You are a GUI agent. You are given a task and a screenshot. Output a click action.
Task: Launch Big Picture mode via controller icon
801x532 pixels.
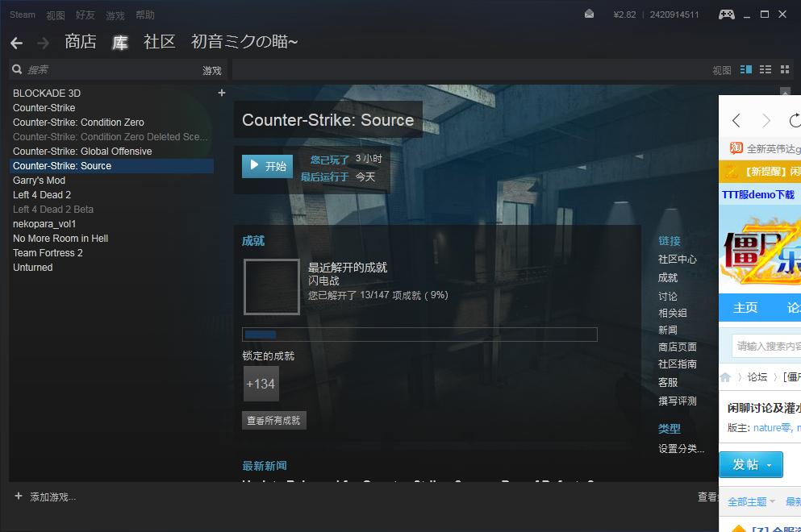coord(727,15)
